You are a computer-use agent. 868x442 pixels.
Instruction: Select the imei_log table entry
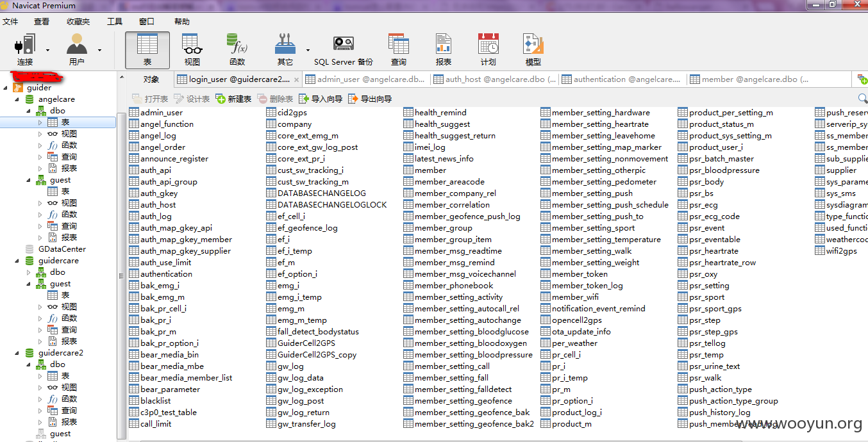(x=424, y=147)
